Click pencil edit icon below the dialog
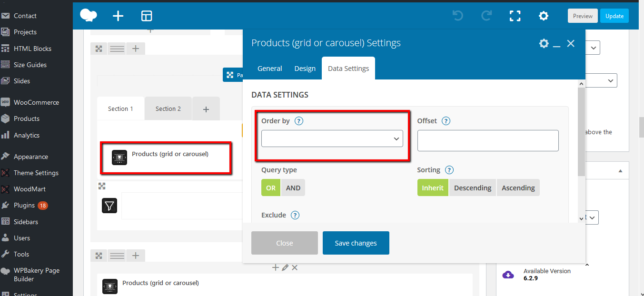 click(x=285, y=267)
